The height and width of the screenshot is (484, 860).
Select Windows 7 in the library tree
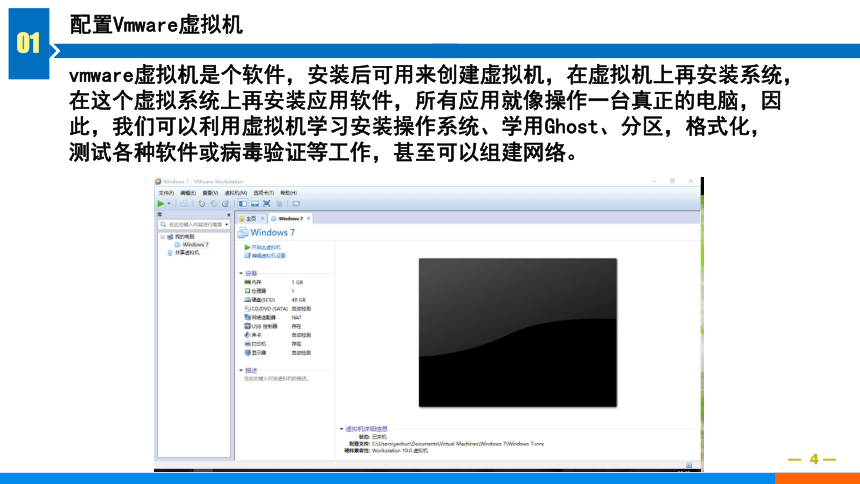coord(195,244)
